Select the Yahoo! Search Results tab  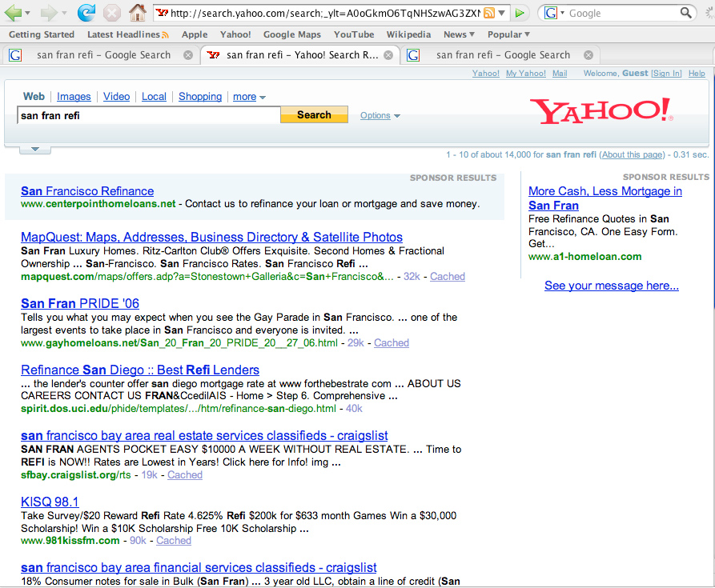pos(300,55)
